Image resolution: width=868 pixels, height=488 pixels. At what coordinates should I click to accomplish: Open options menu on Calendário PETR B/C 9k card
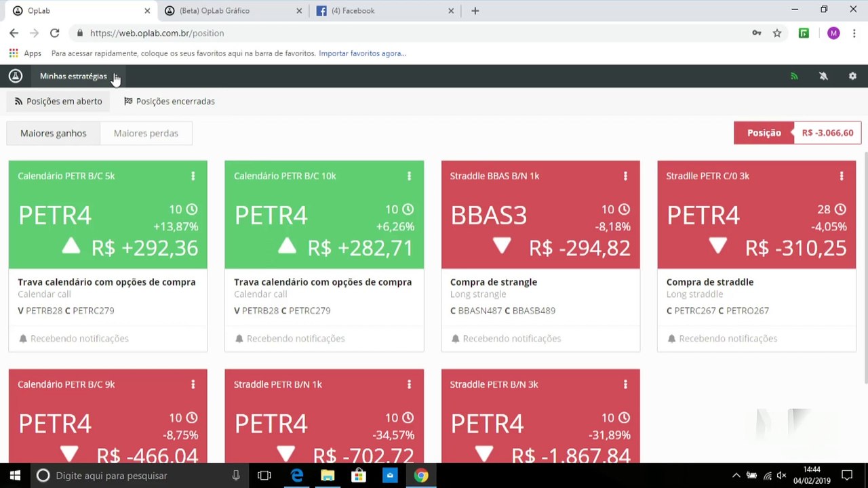click(193, 384)
